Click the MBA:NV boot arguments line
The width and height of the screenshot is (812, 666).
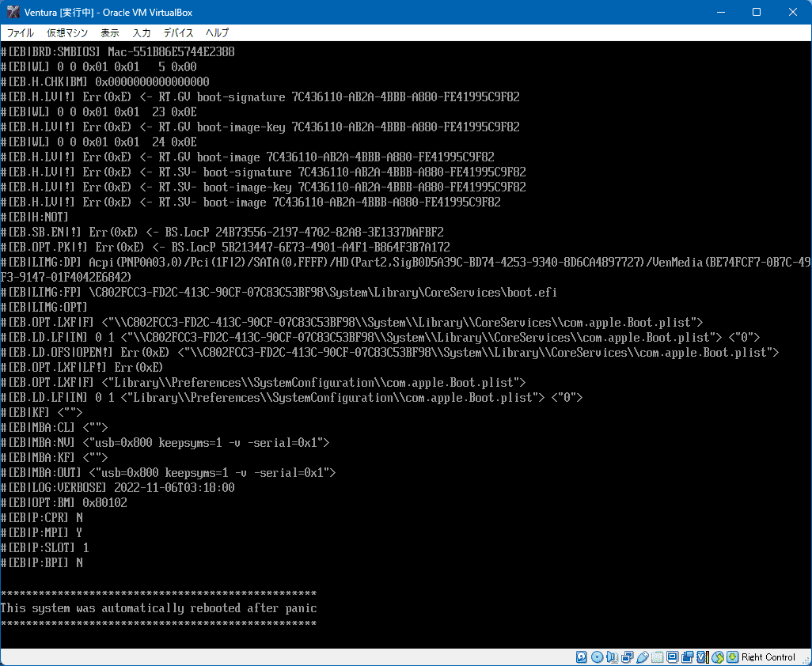(x=165, y=442)
